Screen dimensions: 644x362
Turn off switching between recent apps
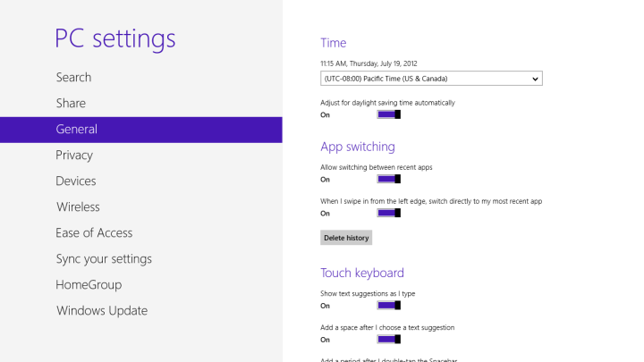[x=388, y=179]
